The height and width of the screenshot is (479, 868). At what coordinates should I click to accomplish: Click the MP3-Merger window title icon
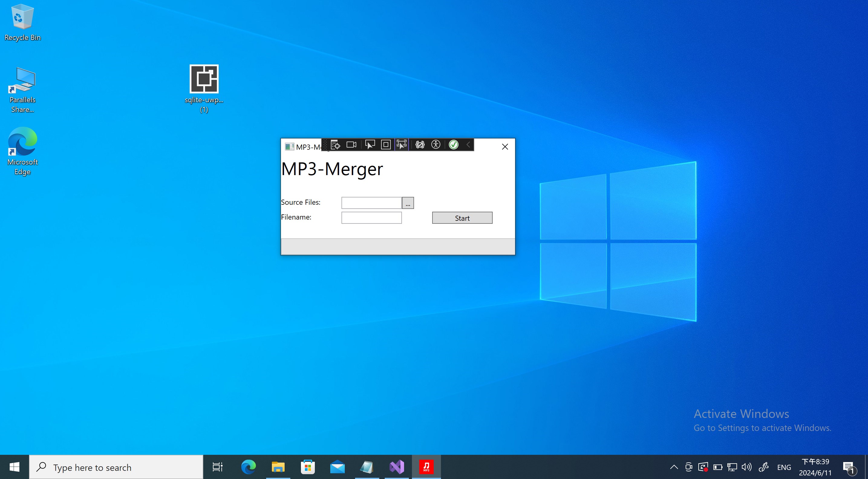(x=289, y=147)
